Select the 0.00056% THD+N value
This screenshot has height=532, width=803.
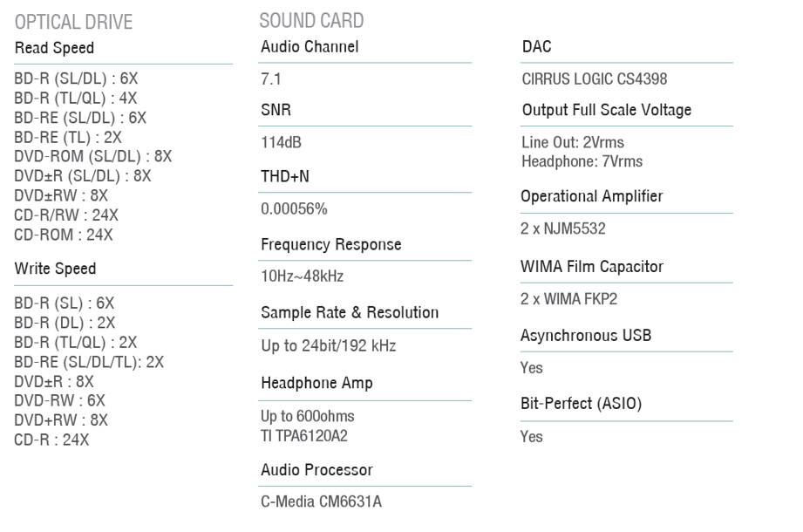coord(294,208)
